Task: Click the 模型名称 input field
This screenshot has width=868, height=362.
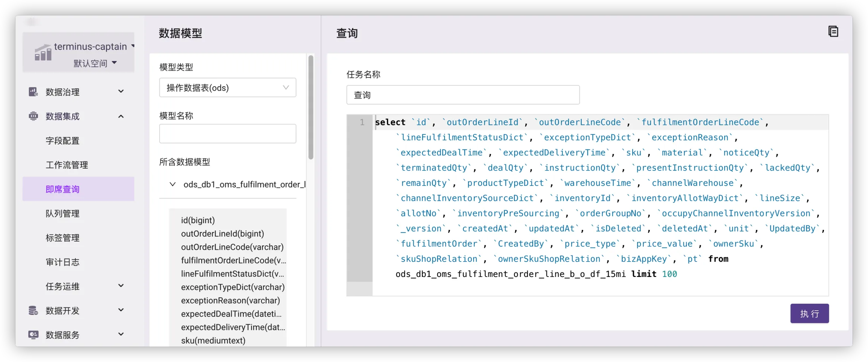Action: click(228, 134)
